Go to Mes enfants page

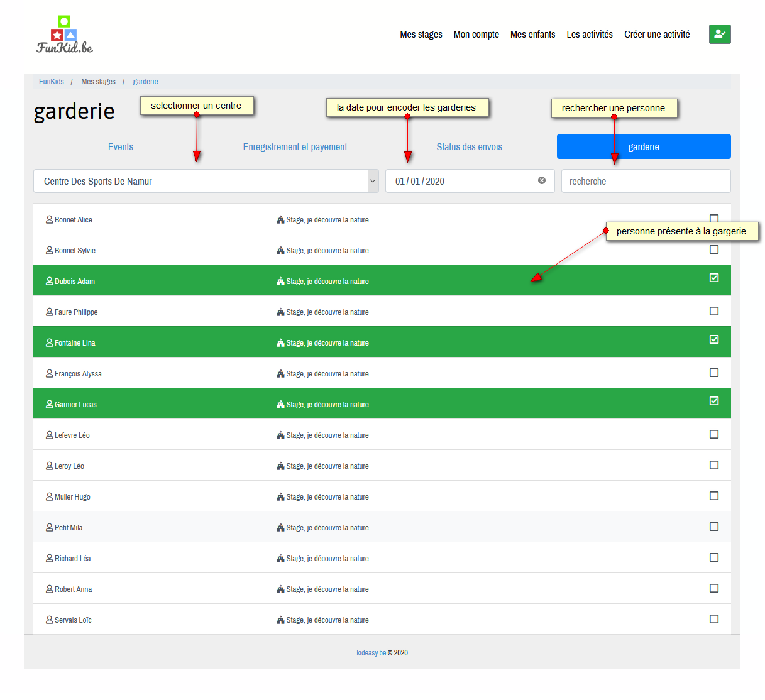532,35
